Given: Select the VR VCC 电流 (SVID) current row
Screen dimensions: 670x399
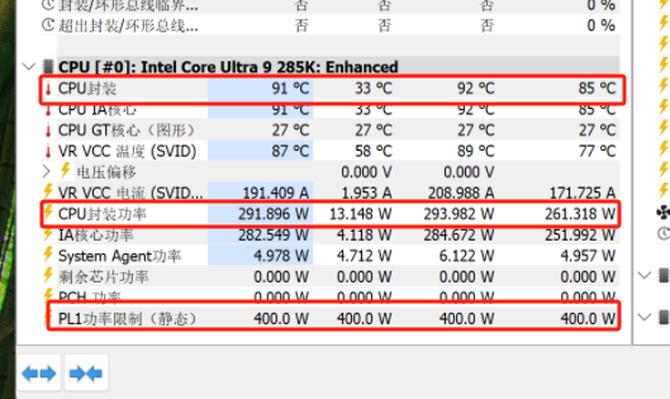Looking at the screenshot, I should pos(329,193).
